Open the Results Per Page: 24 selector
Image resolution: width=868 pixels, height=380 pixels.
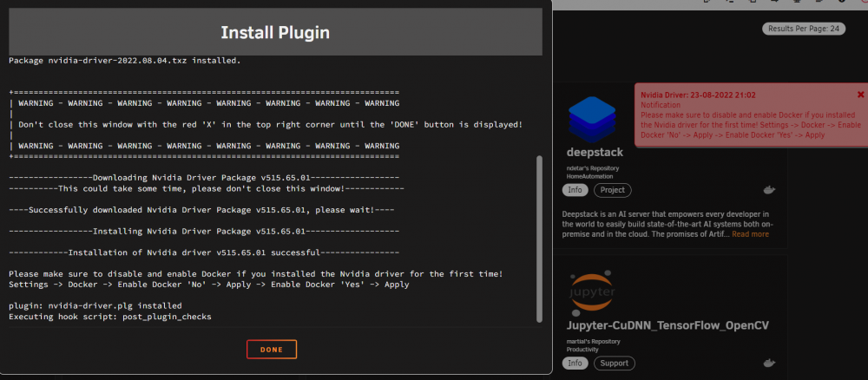point(804,29)
